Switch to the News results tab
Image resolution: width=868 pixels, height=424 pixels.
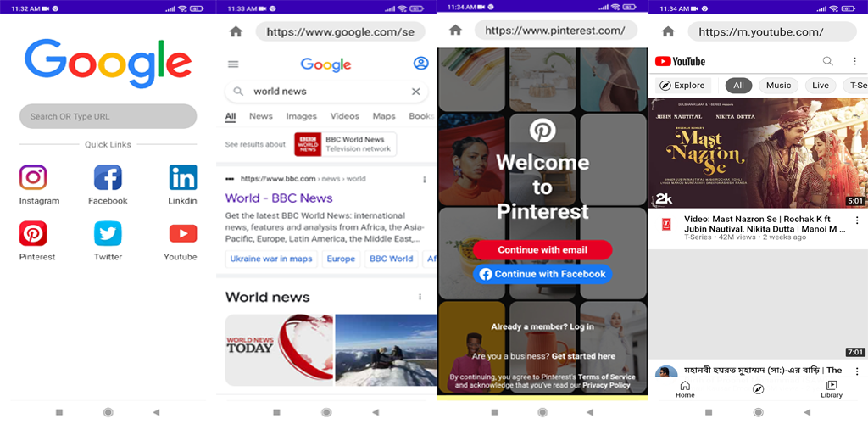261,116
